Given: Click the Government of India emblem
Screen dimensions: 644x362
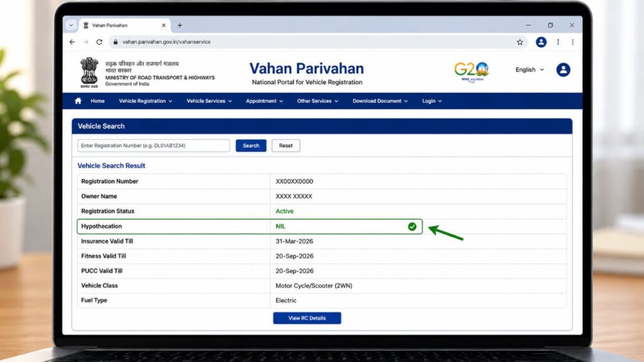Looking at the screenshot, I should point(89,73).
